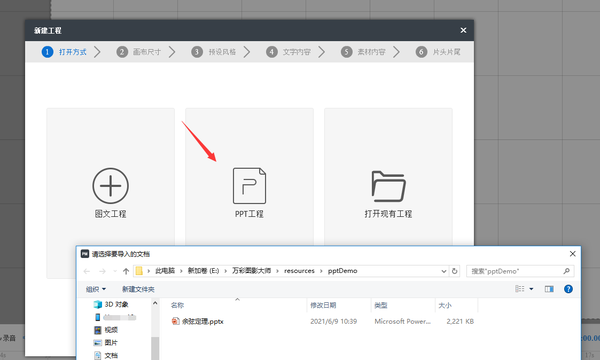Viewport: 600px width, 360px height.
Task: Click 万彩图影大师 in address path
Action: tap(251, 271)
